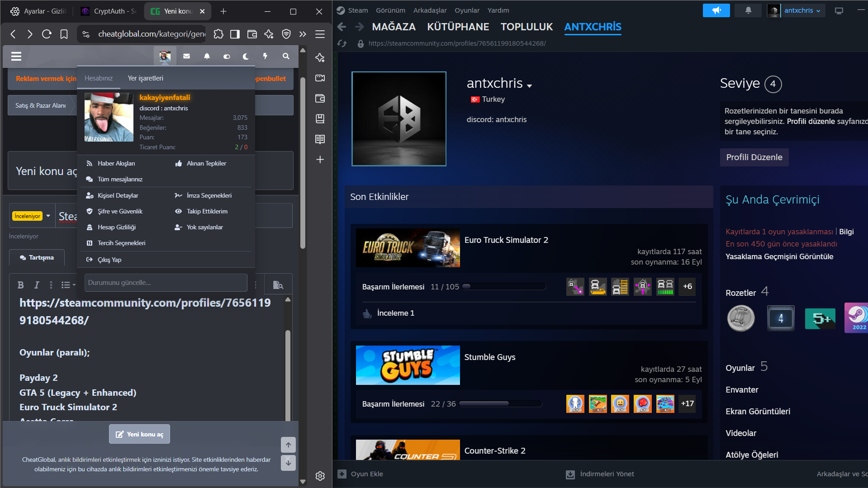Viewport: 868px width, 488px height.
Task: Click the Euro Truck Simulator 2 achievement progress bar
Action: pyautogui.click(x=504, y=286)
